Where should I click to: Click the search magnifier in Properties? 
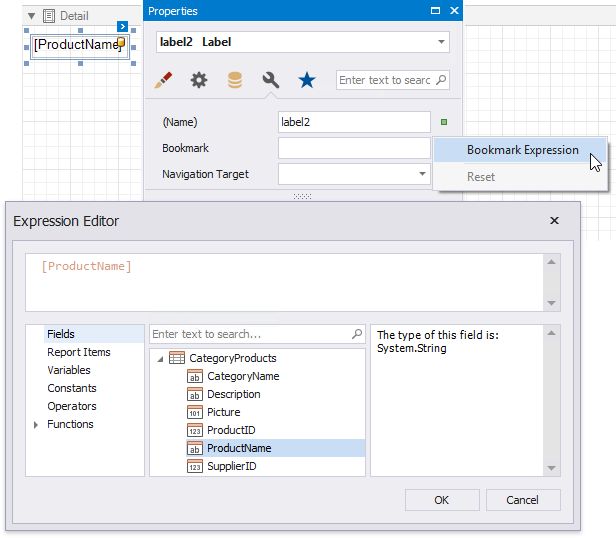(x=440, y=80)
